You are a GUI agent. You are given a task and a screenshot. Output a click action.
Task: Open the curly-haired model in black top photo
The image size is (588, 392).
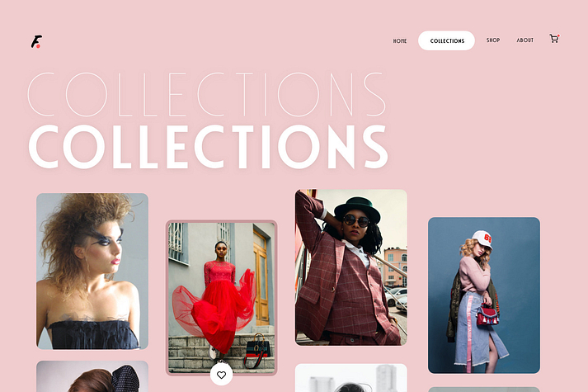click(92, 272)
